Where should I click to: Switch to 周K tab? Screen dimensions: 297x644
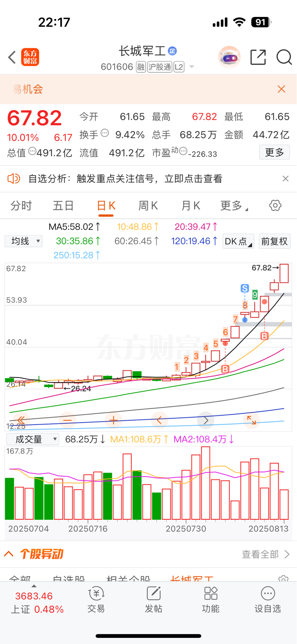pos(148,206)
